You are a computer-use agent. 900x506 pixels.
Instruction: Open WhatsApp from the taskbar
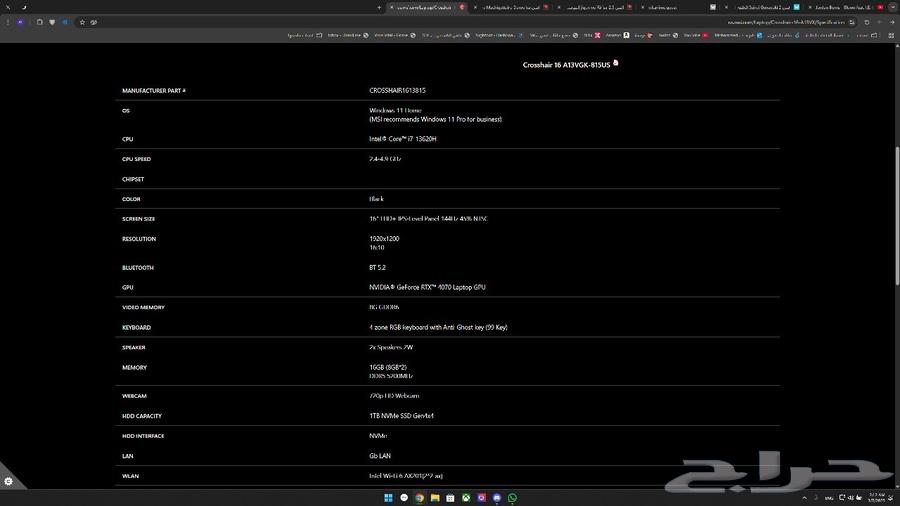click(x=513, y=497)
